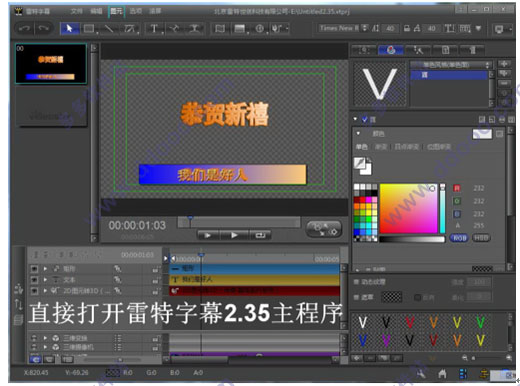
Task: Select the 恭贺新禧 slide thumbnail
Action: pyautogui.click(x=51, y=63)
